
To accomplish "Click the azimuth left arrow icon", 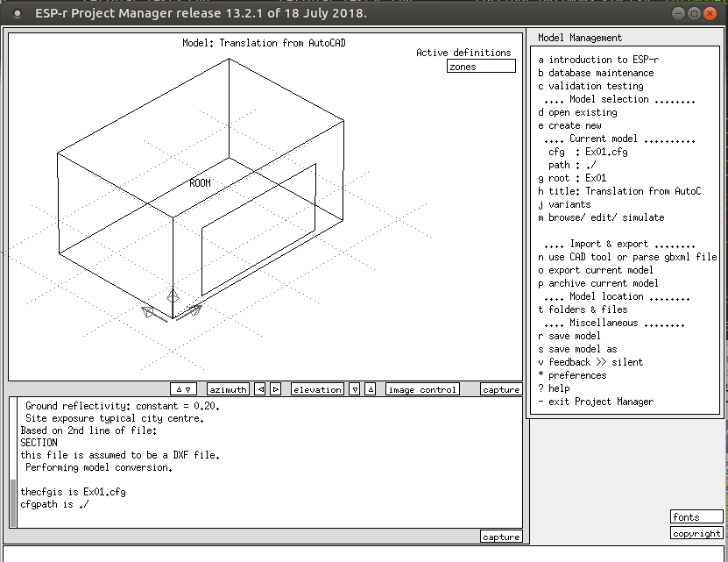I will click(x=260, y=389).
